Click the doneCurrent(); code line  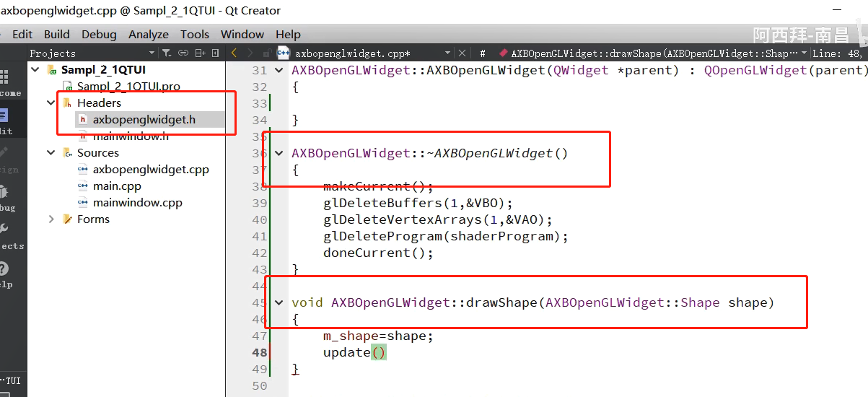[x=378, y=253]
